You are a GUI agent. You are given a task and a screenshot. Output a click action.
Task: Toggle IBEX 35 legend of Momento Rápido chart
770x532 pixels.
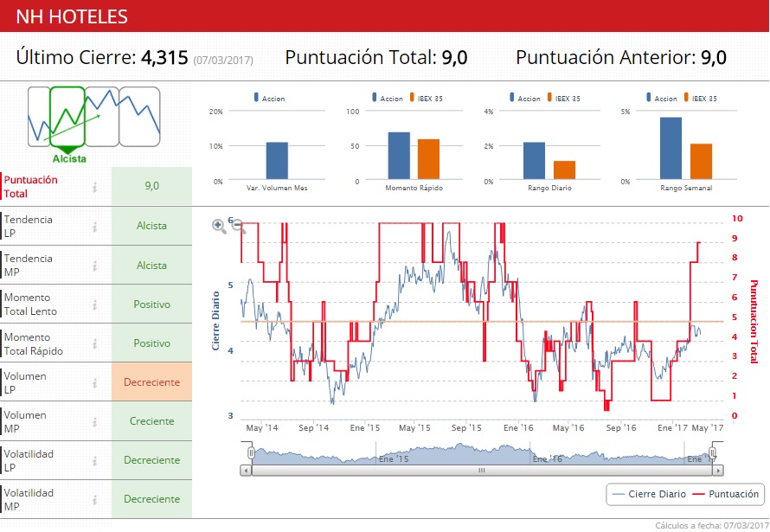pyautogui.click(x=426, y=98)
